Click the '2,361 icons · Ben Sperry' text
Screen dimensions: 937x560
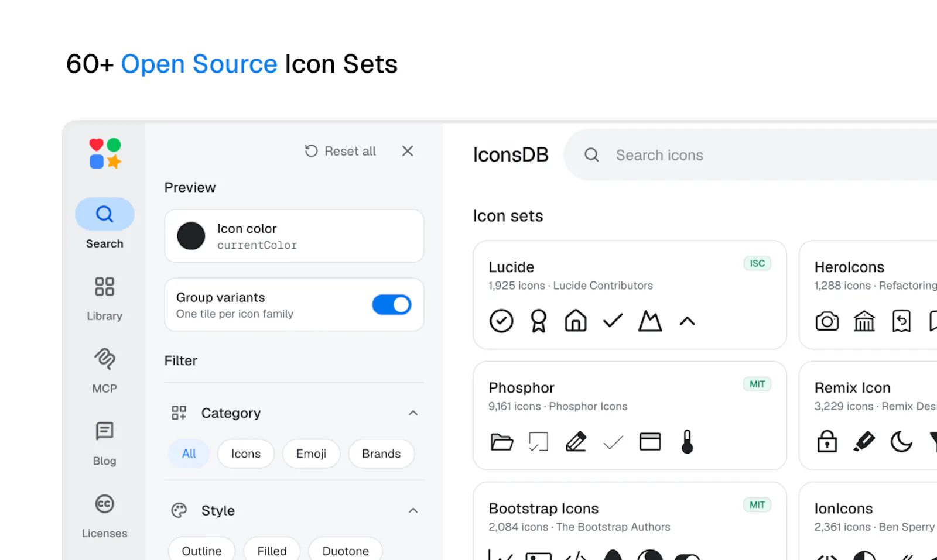pyautogui.click(x=874, y=527)
